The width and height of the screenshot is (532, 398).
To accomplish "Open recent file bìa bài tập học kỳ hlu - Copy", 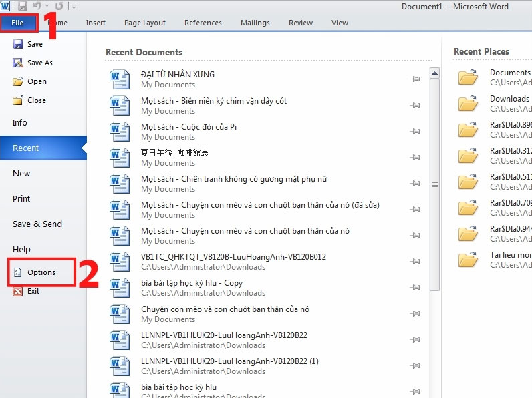I will click(x=191, y=283).
